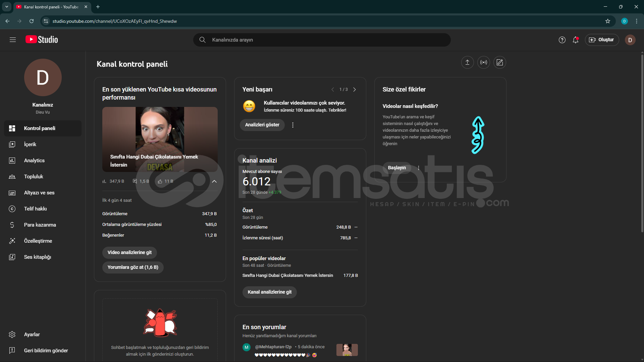Open popular video Sınıfta Hangi Dubai Çikolatasını link
Viewport: 644px width, 362px height.
(288, 276)
